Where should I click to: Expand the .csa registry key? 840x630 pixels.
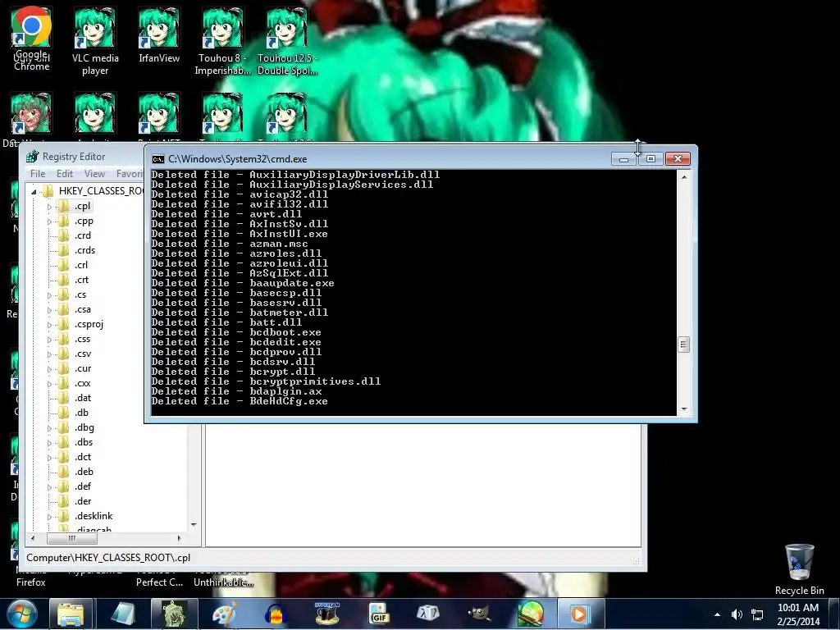coord(49,309)
